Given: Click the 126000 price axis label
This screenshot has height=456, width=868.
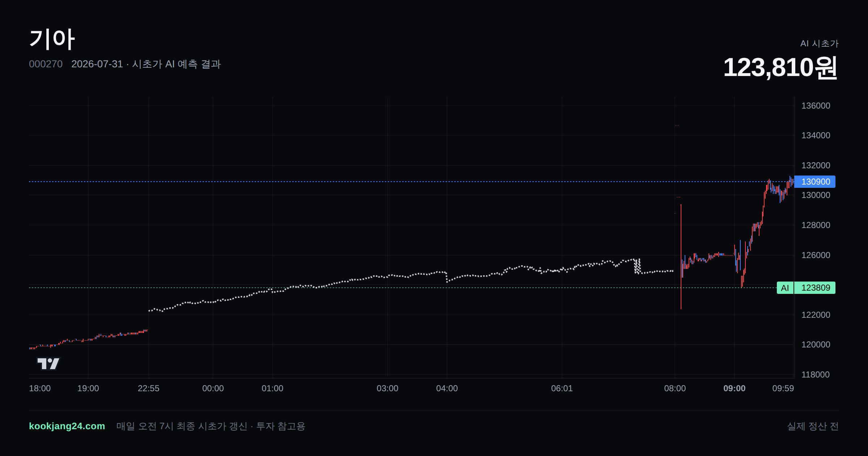Looking at the screenshot, I should [x=816, y=255].
